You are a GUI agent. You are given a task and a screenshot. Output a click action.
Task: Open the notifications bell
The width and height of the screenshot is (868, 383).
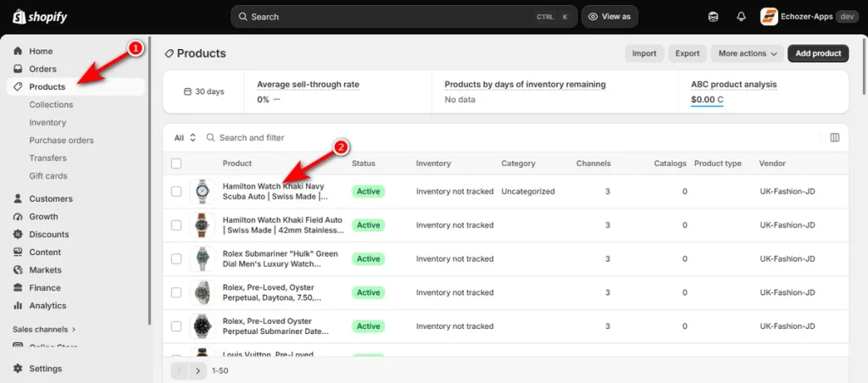pos(741,17)
